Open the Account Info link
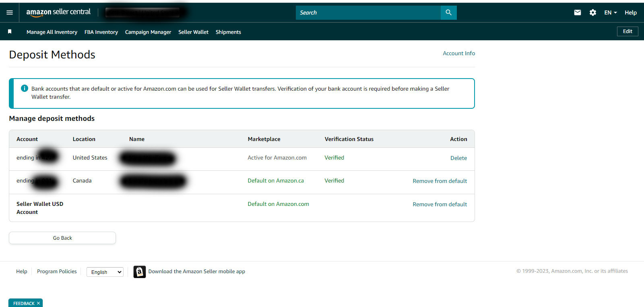 459,53
